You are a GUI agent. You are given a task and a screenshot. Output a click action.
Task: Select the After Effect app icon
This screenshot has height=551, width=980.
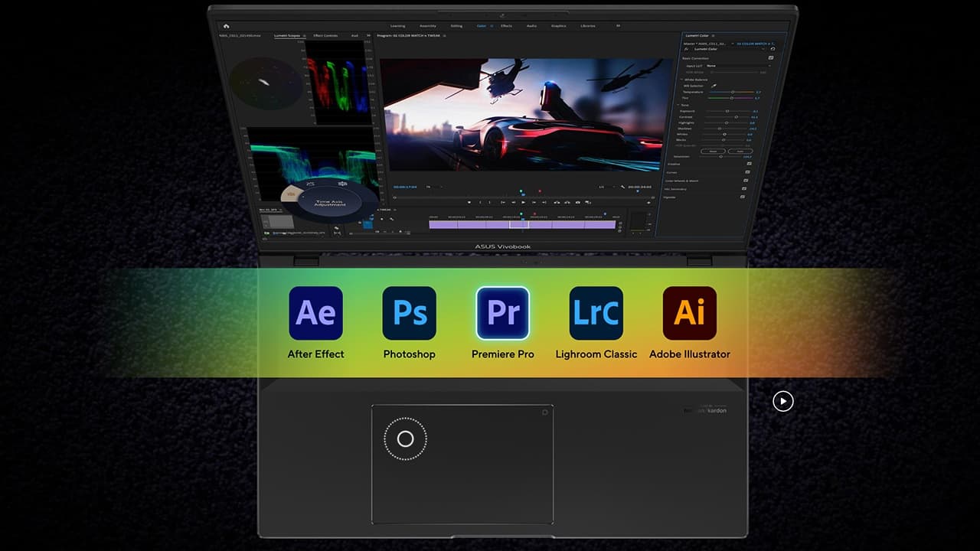point(315,313)
